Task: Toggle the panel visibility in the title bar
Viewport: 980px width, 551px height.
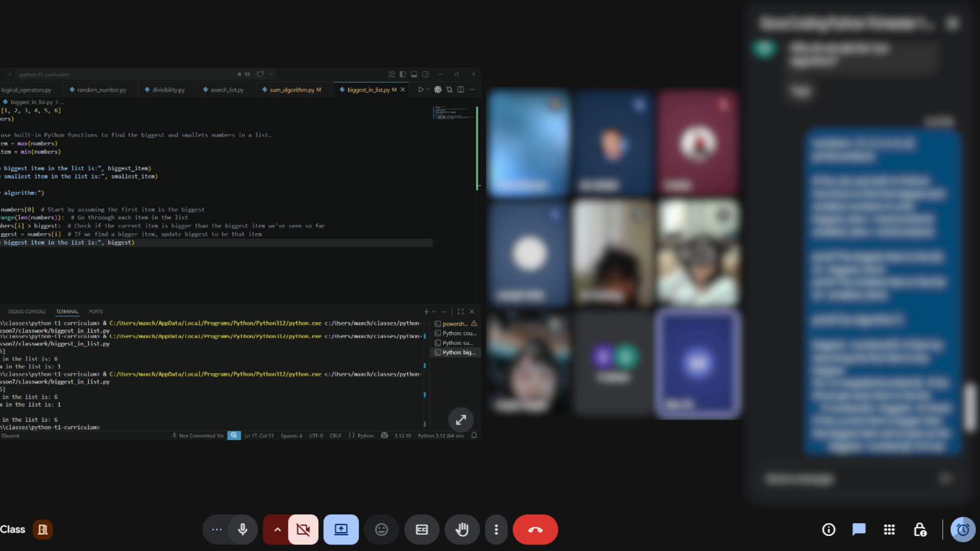Action: tap(414, 74)
